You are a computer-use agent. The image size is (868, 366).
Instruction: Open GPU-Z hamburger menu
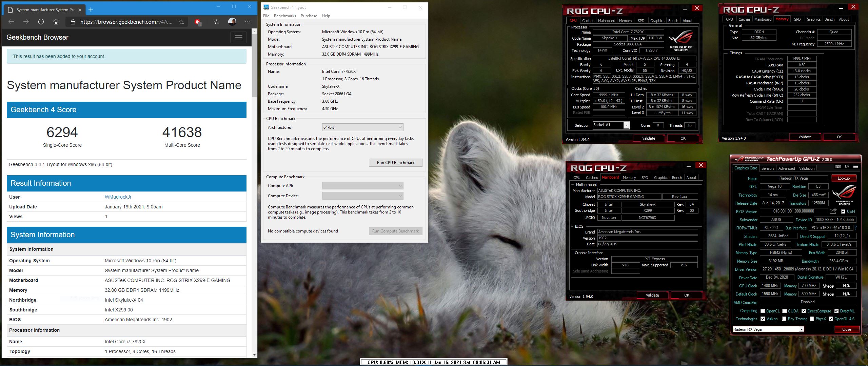(855, 166)
